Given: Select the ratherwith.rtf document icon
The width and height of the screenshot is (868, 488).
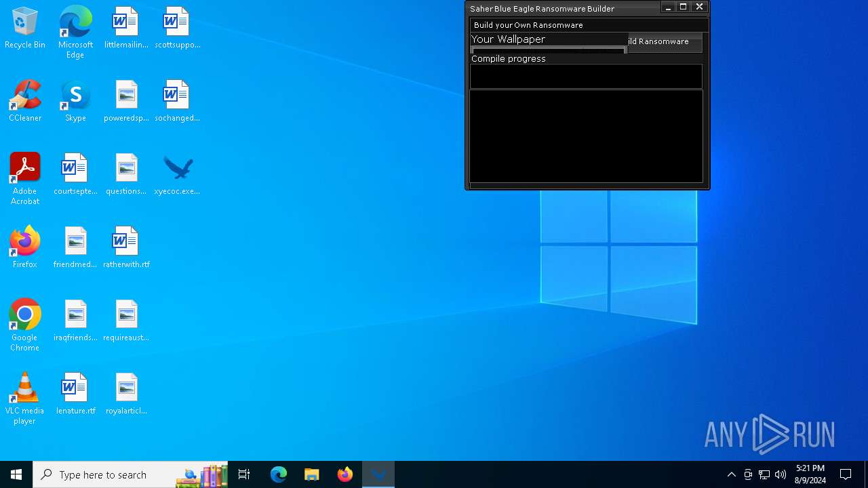Looking at the screenshot, I should tap(126, 247).
